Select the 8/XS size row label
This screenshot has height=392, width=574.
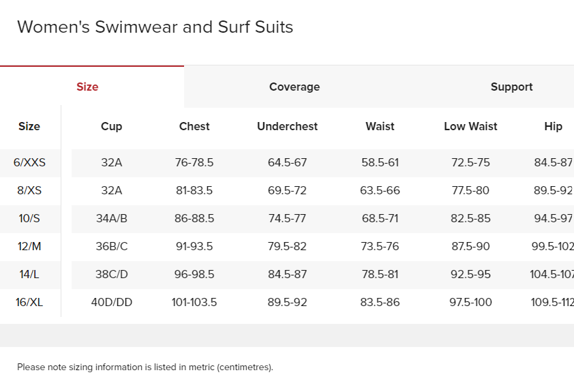(x=29, y=190)
